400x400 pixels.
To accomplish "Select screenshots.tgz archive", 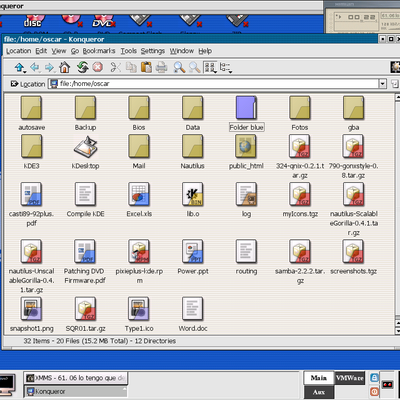I will pos(353,257).
